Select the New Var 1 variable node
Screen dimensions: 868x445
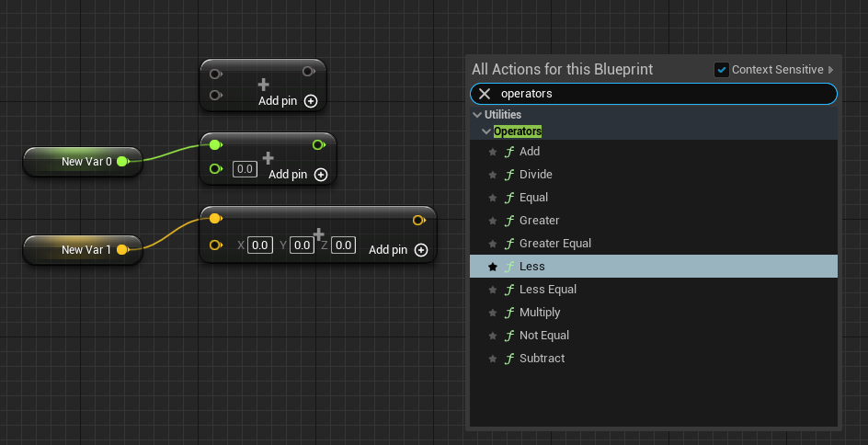tap(83, 249)
